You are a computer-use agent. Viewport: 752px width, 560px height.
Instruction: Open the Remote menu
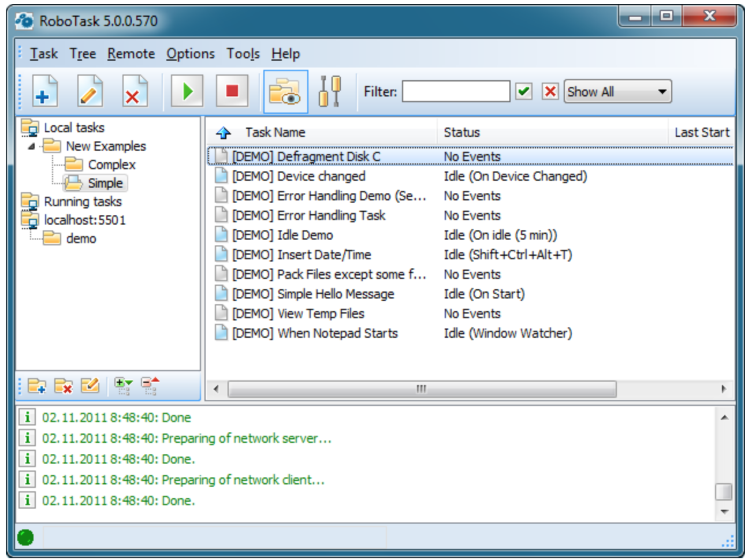131,54
